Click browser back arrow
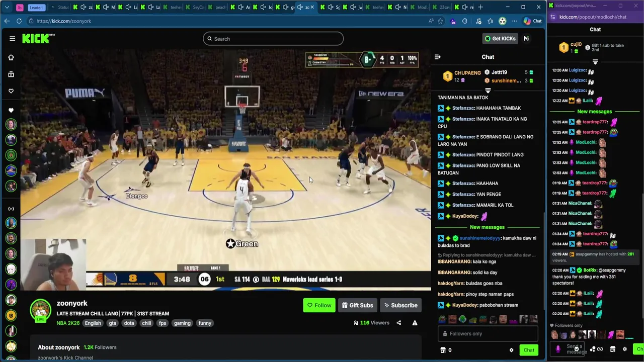This screenshot has width=644, height=362. pos(7,21)
